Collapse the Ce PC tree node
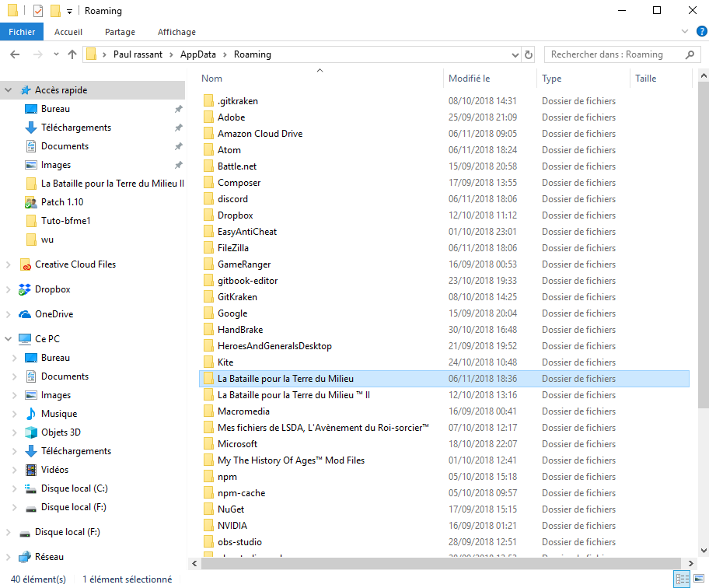This screenshot has height=588, width=709. (8, 339)
